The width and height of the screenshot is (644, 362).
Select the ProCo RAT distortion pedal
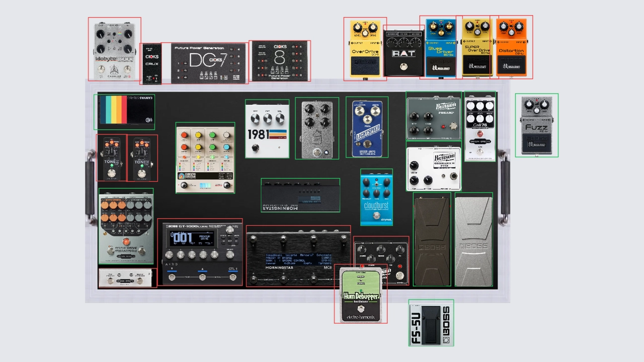(x=404, y=53)
